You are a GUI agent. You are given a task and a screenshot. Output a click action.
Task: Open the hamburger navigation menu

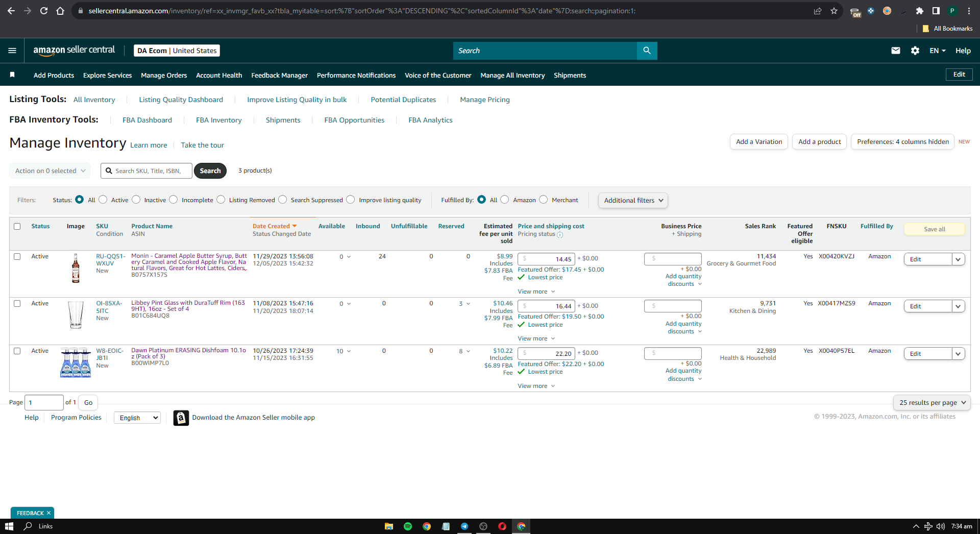point(12,51)
